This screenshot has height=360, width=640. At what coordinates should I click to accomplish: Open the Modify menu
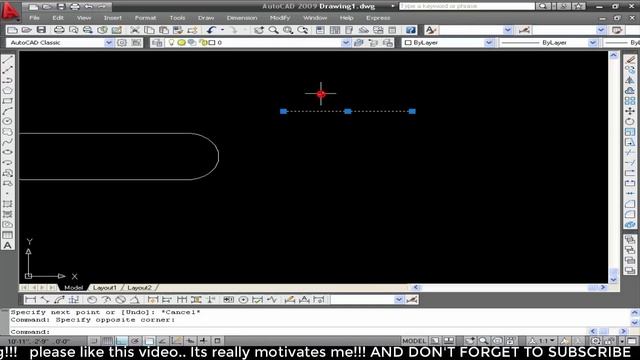click(280, 18)
